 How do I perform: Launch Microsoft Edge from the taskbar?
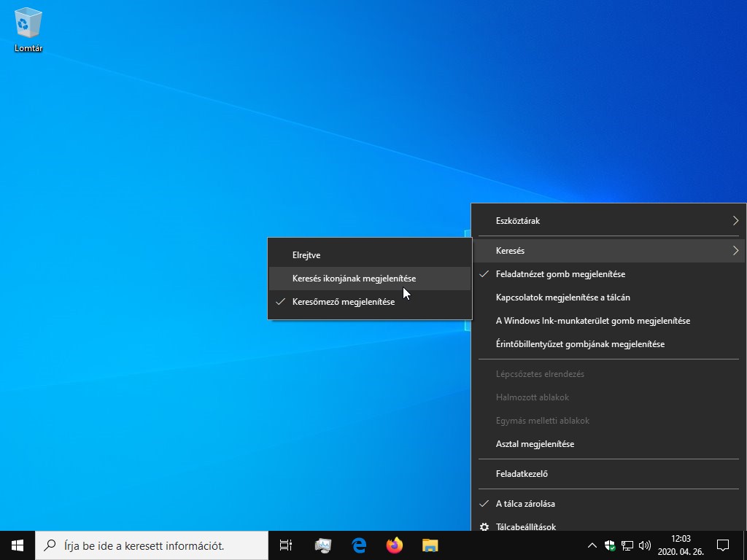358,545
